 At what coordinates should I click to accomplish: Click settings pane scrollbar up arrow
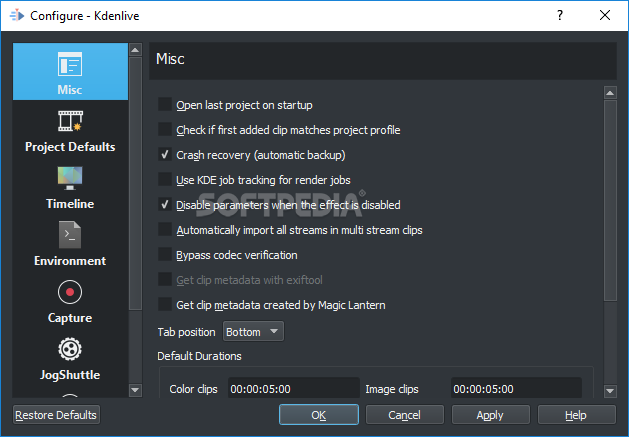pyautogui.click(x=610, y=93)
